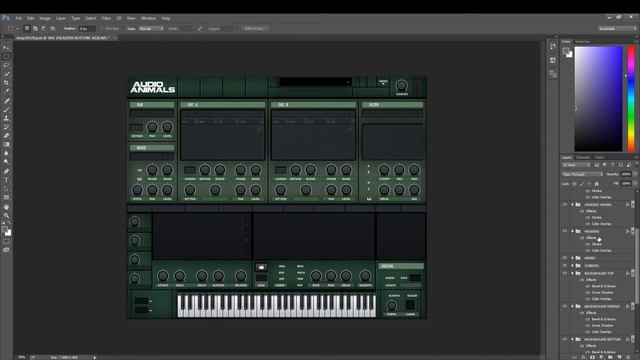This screenshot has height=360, width=640.
Task: Click Intersect with selection in options bar
Action: [53, 29]
